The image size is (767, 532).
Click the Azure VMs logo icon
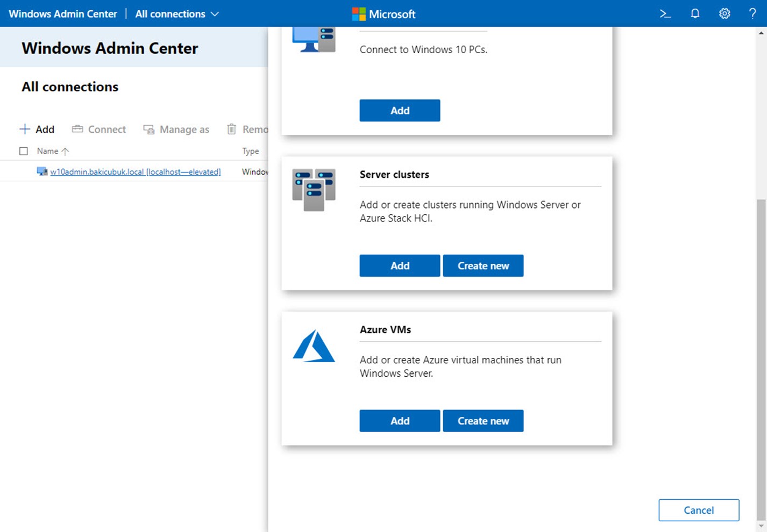tap(314, 346)
